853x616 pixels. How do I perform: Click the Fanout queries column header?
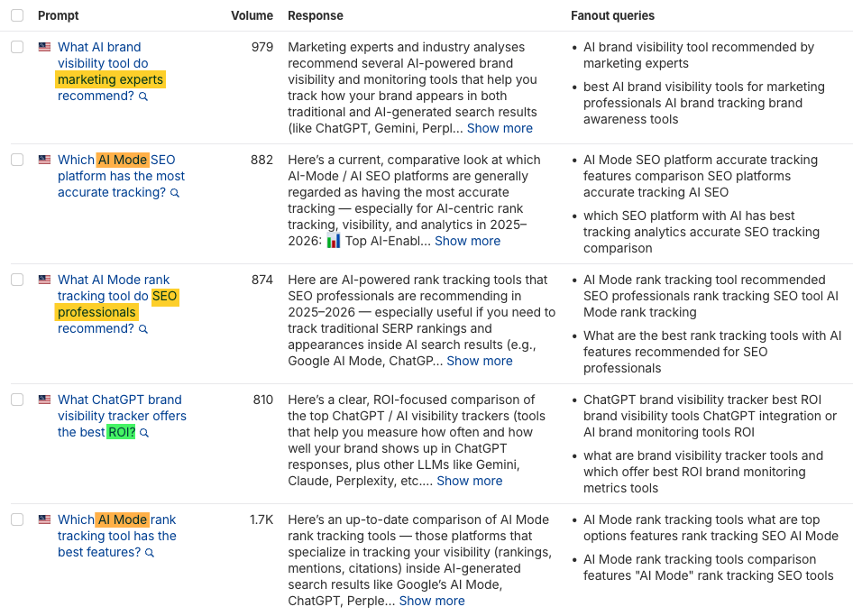coord(612,15)
